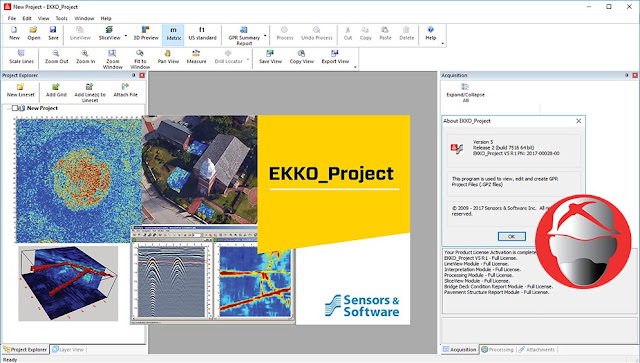Activate the Pan View tool

point(168,57)
